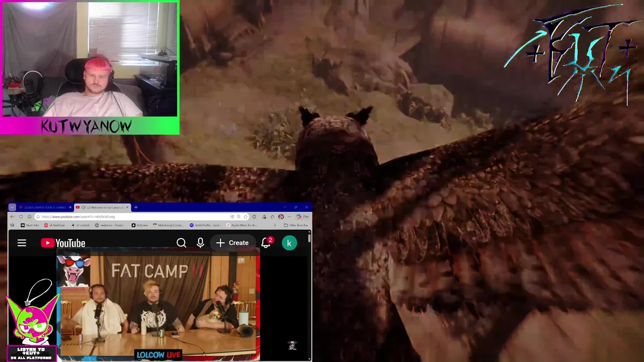Open the Copilot Chat button

click(302, 217)
